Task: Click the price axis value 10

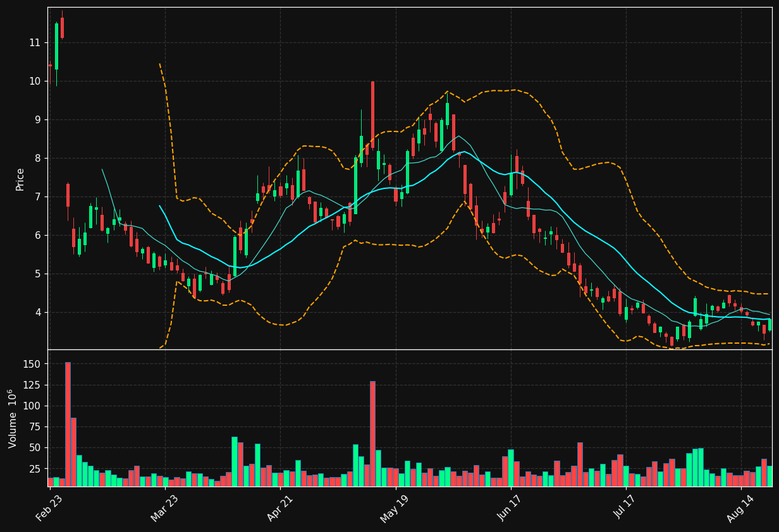Action: pos(35,82)
